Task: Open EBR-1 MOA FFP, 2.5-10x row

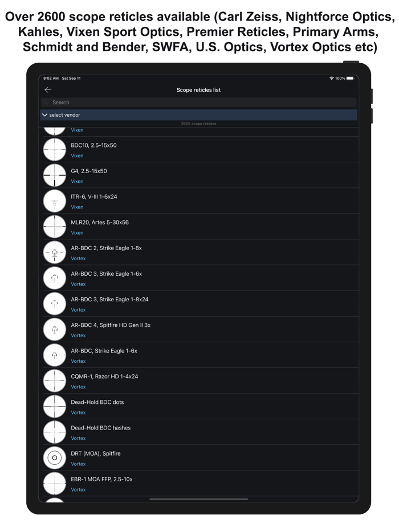Action: (200, 484)
